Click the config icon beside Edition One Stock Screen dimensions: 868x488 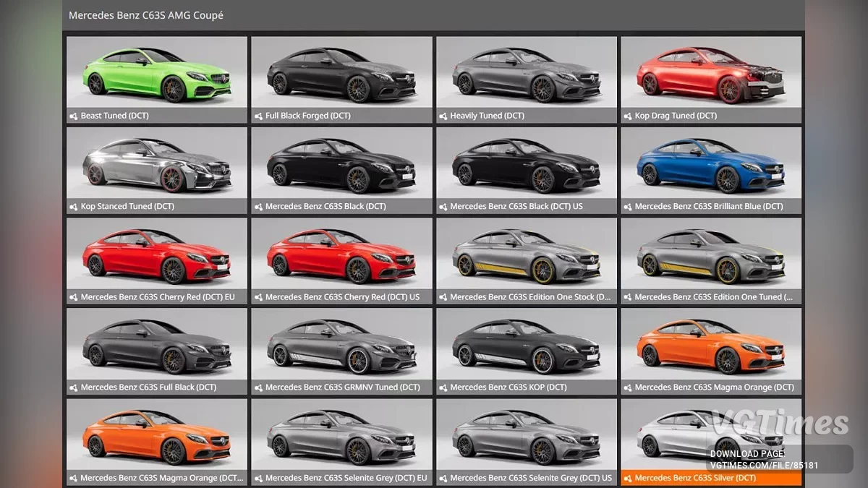(443, 297)
